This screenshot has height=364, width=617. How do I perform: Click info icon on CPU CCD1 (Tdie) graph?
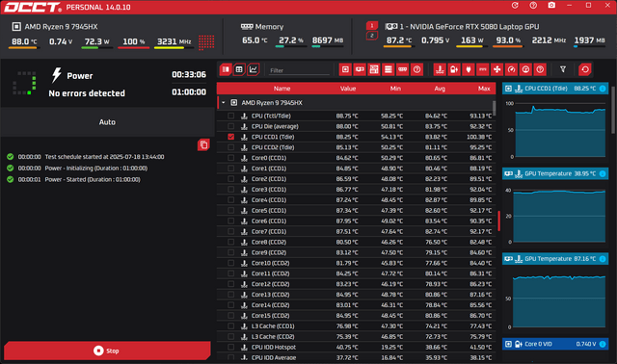(x=603, y=89)
